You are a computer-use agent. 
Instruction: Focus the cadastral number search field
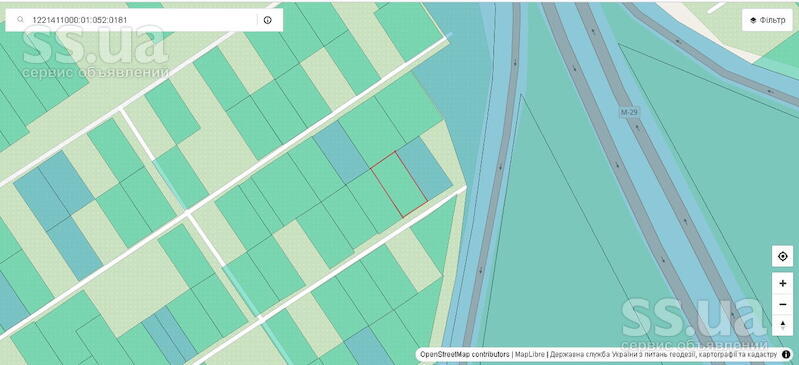point(143,20)
